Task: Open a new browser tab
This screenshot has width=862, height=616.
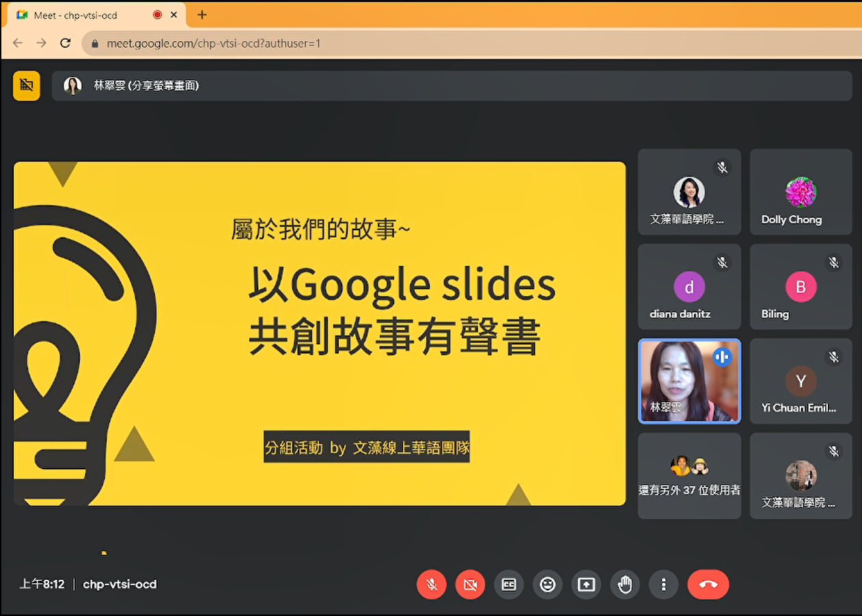Action: [x=201, y=14]
